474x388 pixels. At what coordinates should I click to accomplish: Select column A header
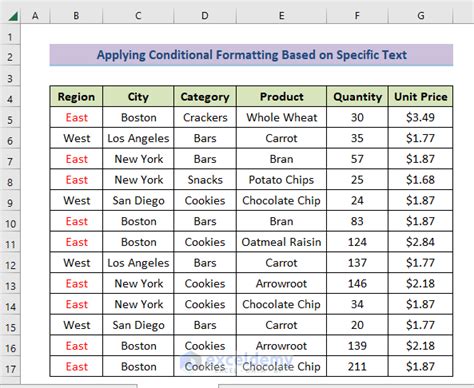click(35, 16)
